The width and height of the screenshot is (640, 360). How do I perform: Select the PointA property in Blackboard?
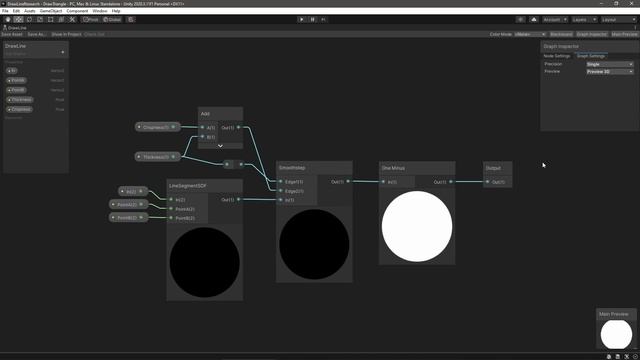(x=16, y=80)
